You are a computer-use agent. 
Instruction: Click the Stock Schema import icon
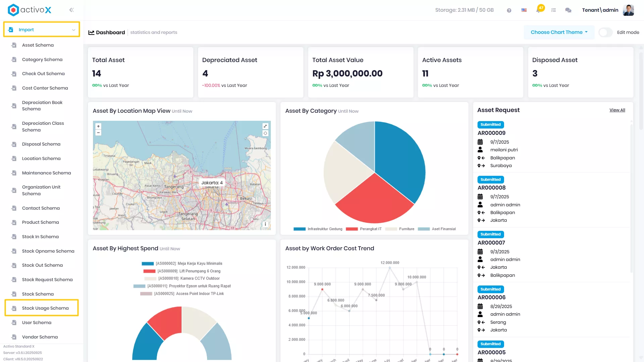14,294
